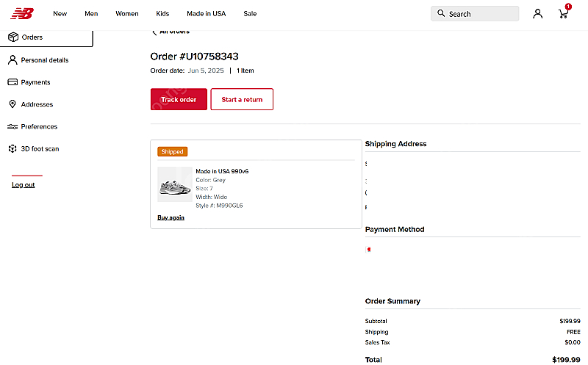Open the Women menu

(126, 14)
